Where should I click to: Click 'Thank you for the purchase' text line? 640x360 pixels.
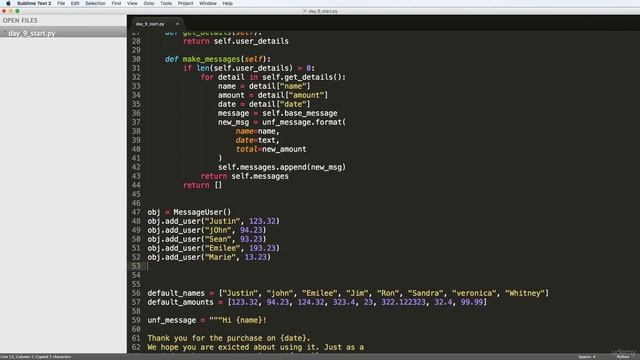[x=229, y=338]
